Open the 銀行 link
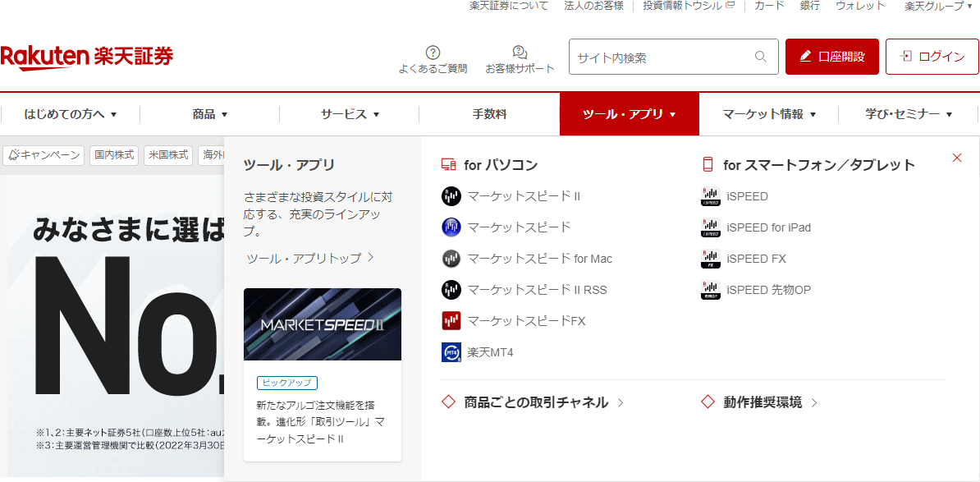 coord(809,7)
